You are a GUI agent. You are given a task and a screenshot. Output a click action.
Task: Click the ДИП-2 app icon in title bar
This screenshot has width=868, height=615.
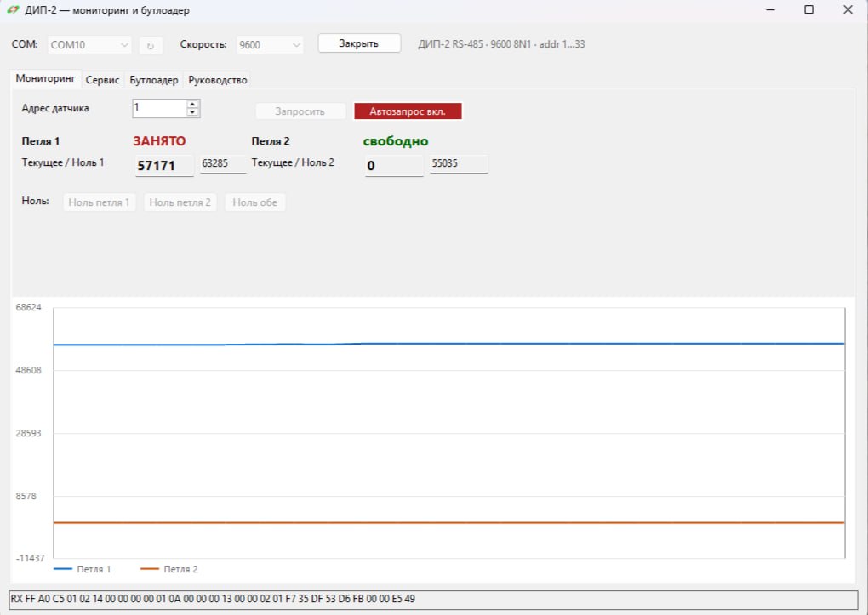pyautogui.click(x=14, y=10)
